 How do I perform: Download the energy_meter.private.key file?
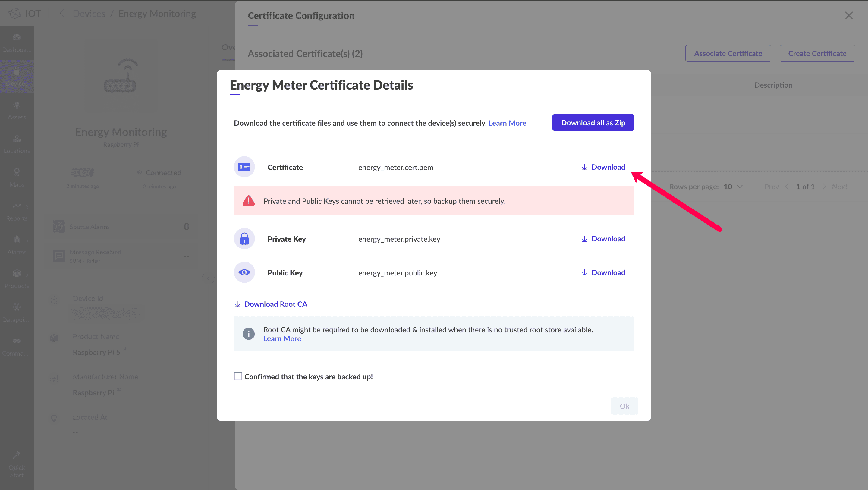pos(603,239)
